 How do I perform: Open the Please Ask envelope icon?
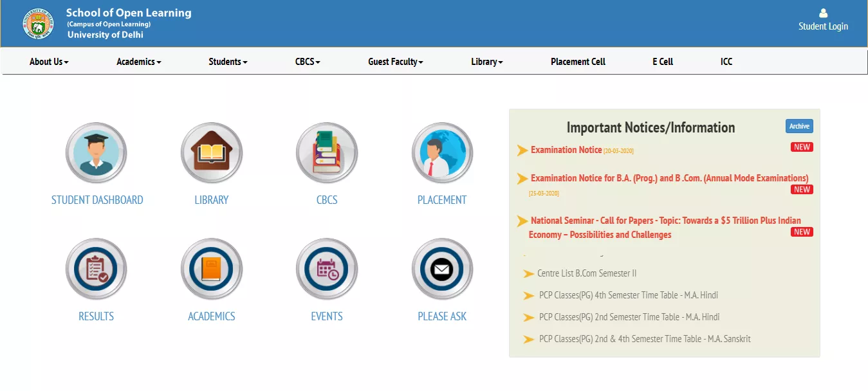(442, 269)
